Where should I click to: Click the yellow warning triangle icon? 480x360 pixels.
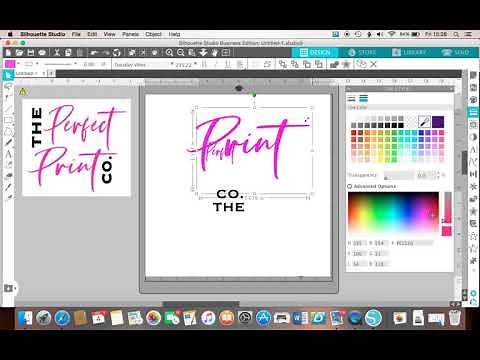(x=22, y=92)
